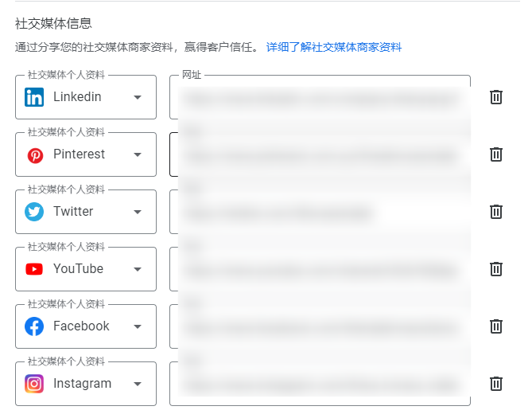Click the Instagram URL input box

tap(320, 384)
